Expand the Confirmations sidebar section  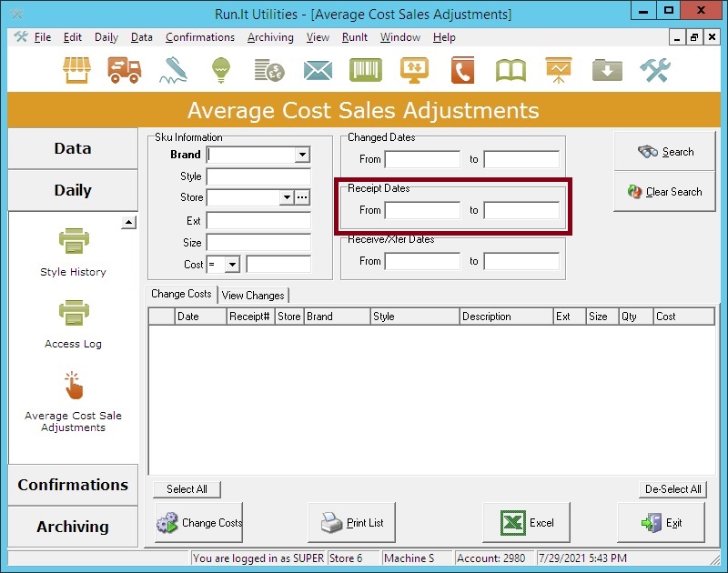coord(73,485)
